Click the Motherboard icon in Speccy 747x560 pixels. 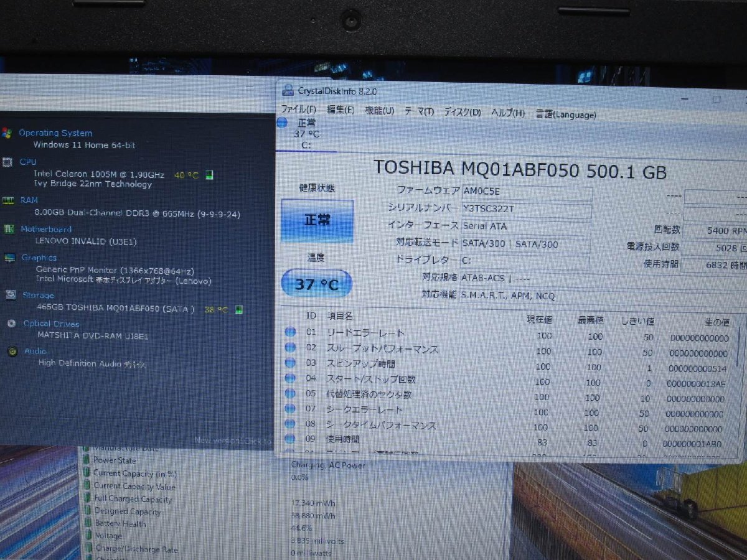9,229
